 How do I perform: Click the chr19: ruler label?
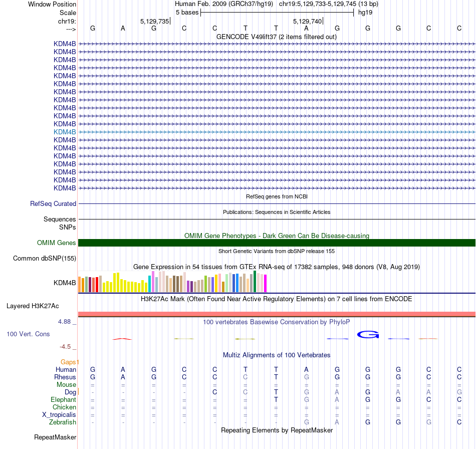tap(67, 21)
